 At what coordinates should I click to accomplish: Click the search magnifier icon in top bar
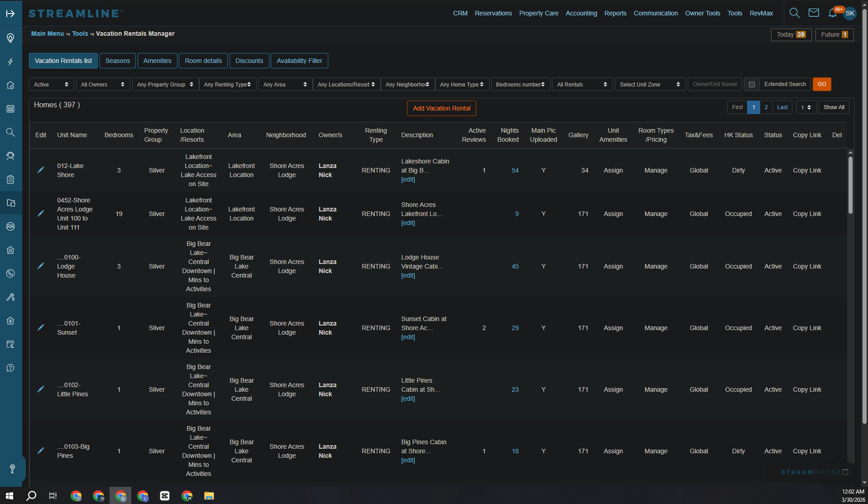point(794,13)
